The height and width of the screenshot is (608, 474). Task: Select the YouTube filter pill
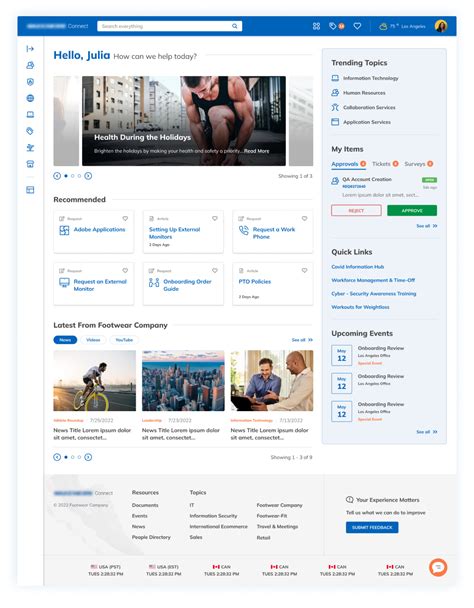pos(124,340)
